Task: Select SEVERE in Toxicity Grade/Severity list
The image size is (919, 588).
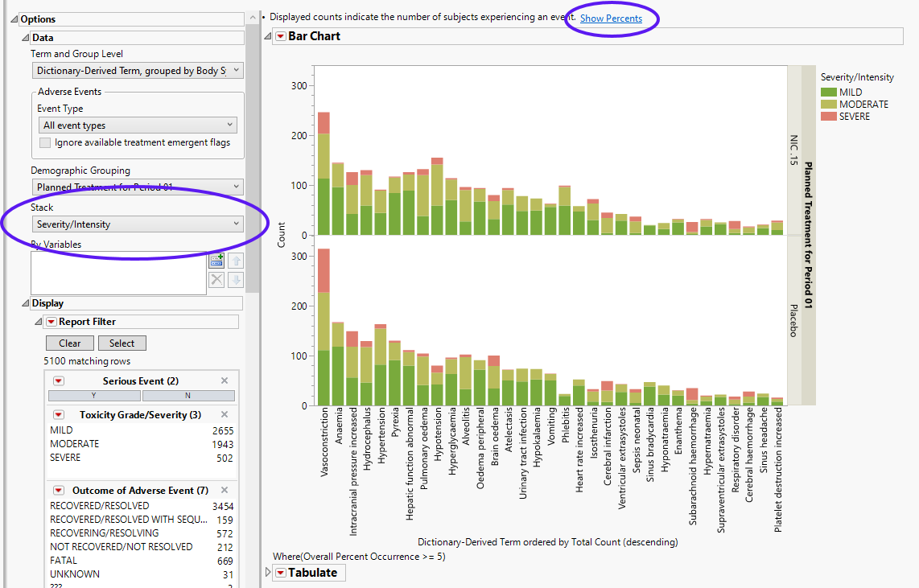Action: pos(65,458)
